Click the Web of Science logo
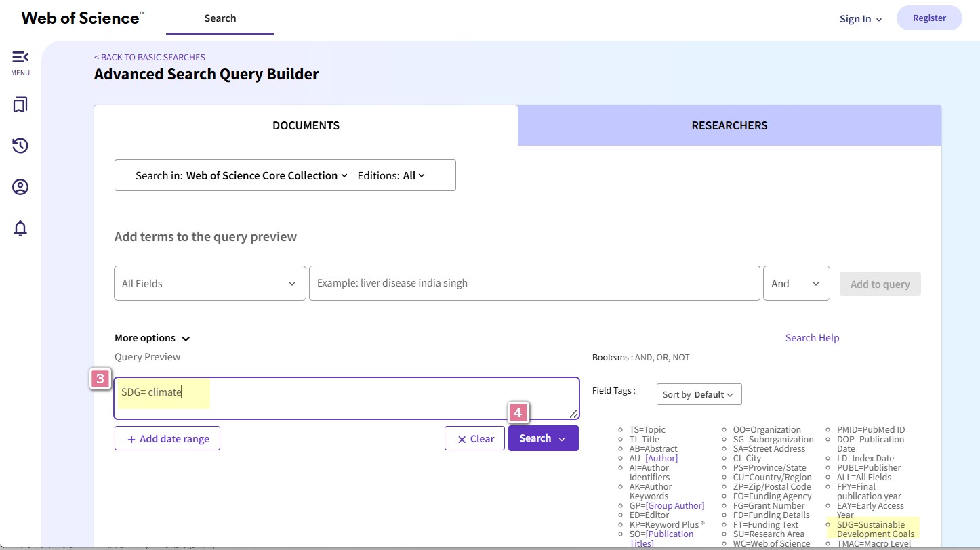This screenshot has width=980, height=550. 83,18
